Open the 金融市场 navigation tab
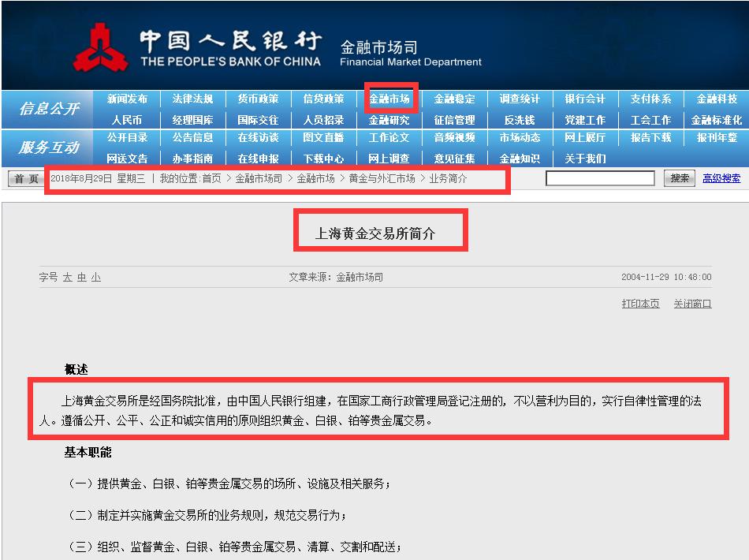Viewport: 749px width, 560px height. coord(390,99)
